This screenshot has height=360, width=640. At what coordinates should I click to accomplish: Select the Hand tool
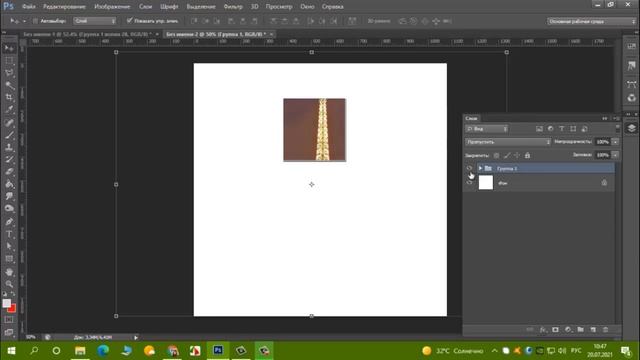pyautogui.click(x=9, y=271)
